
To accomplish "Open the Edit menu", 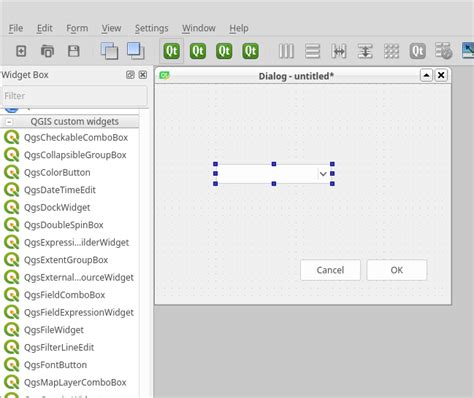I will pyautogui.click(x=45, y=28).
